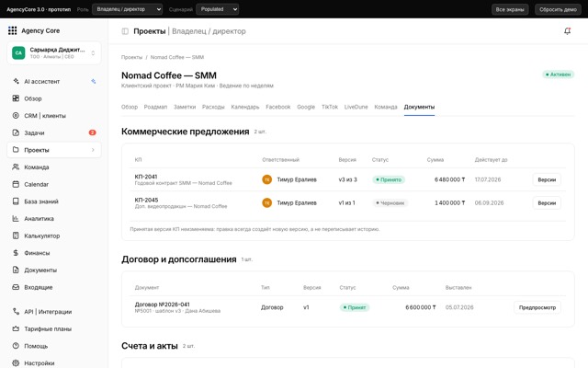The image size is (588, 368).
Task: Click the Активен status badge
Action: coord(558,75)
